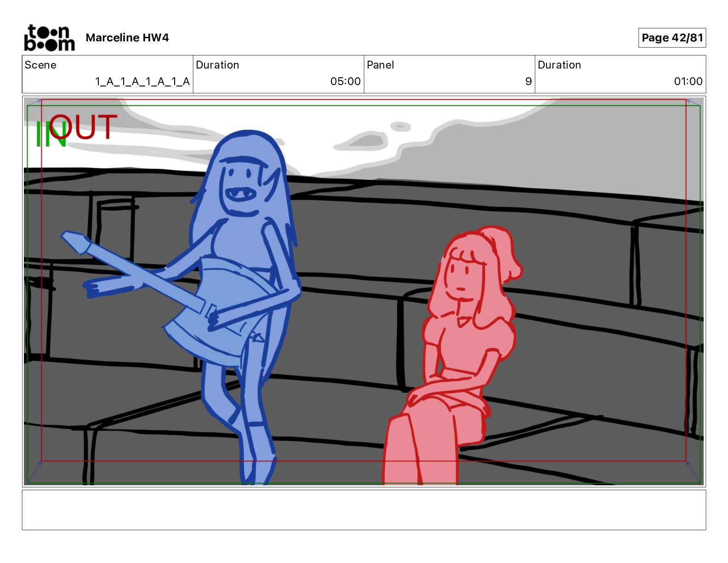The width and height of the screenshot is (728, 563).
Task: Click the storyboard panel with the blue guitarist
Action: (364, 292)
